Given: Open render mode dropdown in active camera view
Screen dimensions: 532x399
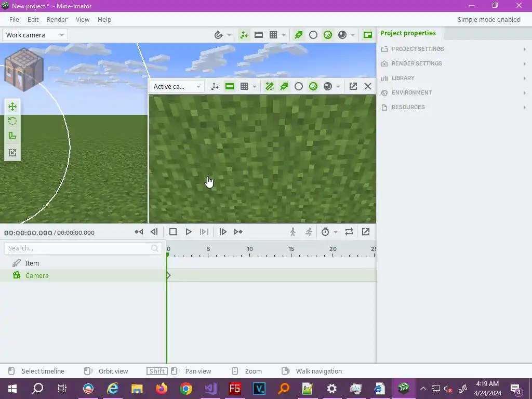Looking at the screenshot, I should coord(338,87).
